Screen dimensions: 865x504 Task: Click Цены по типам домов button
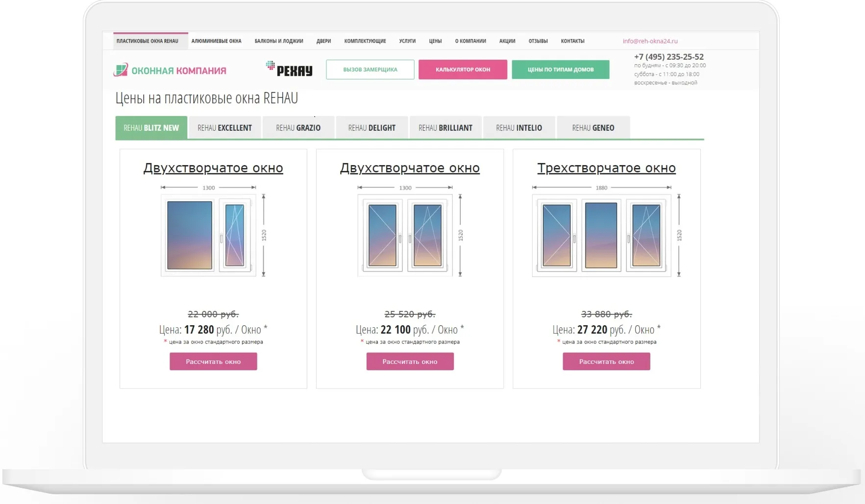pyautogui.click(x=560, y=70)
